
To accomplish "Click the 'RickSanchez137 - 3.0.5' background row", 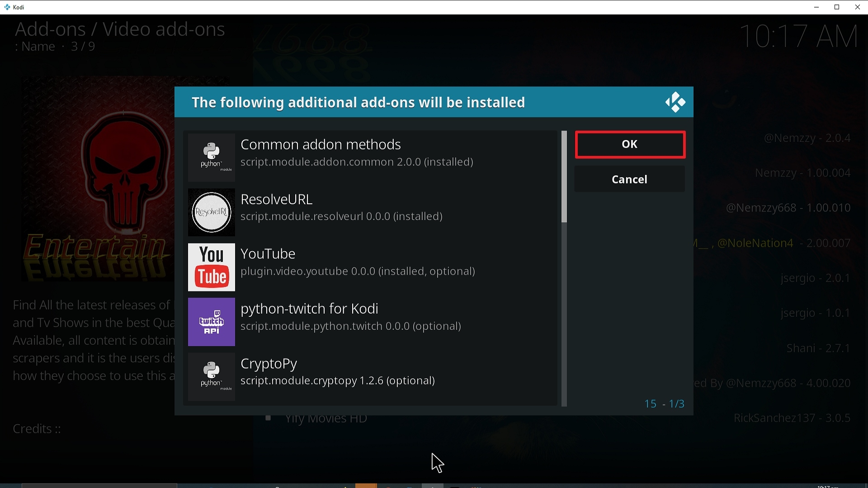I will pyautogui.click(x=793, y=418).
